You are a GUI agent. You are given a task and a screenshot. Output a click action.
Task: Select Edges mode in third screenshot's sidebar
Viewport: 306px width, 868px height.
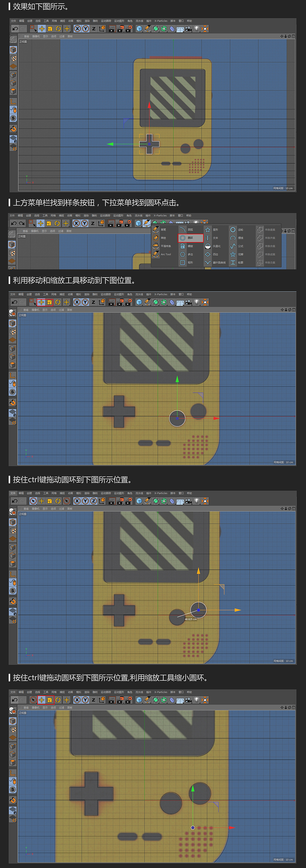12,357
